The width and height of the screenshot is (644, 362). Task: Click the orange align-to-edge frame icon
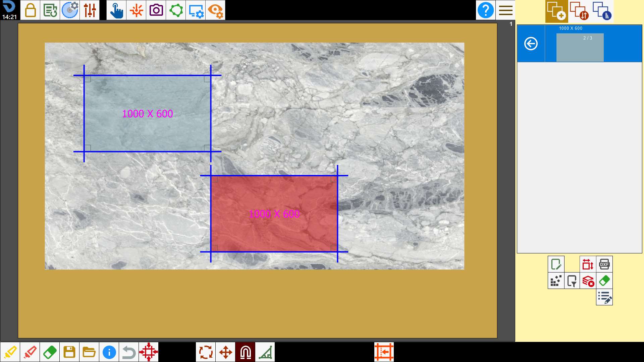(384, 352)
